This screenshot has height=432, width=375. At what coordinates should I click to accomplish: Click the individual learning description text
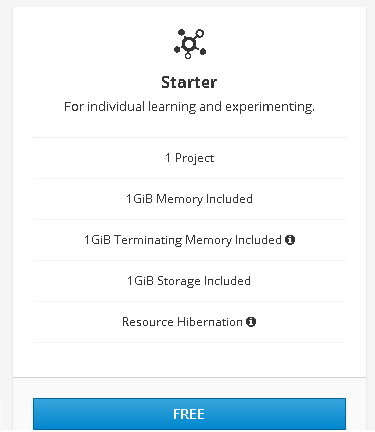coord(189,107)
